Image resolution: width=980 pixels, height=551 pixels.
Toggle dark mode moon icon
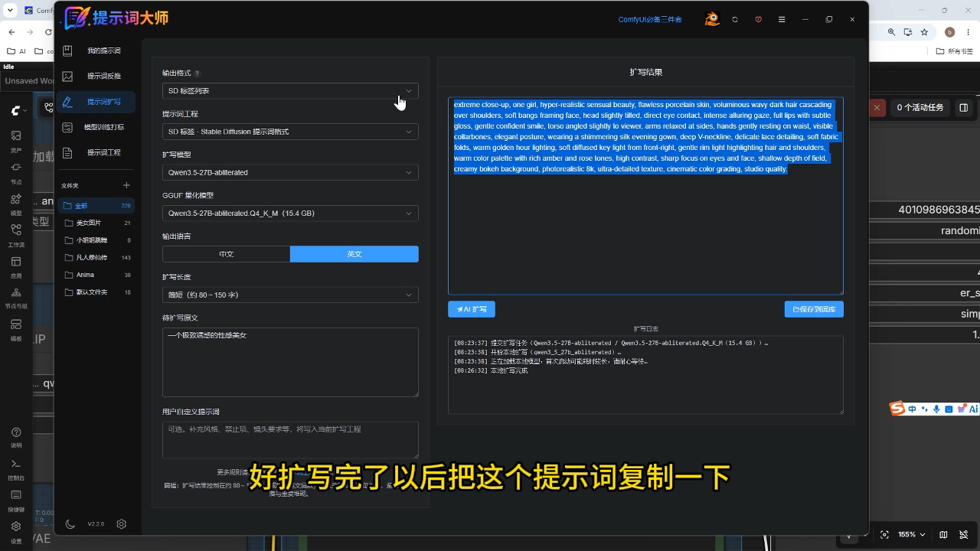pyautogui.click(x=70, y=524)
